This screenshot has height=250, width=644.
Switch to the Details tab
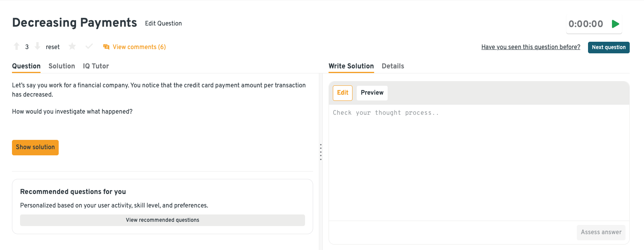pyautogui.click(x=393, y=66)
